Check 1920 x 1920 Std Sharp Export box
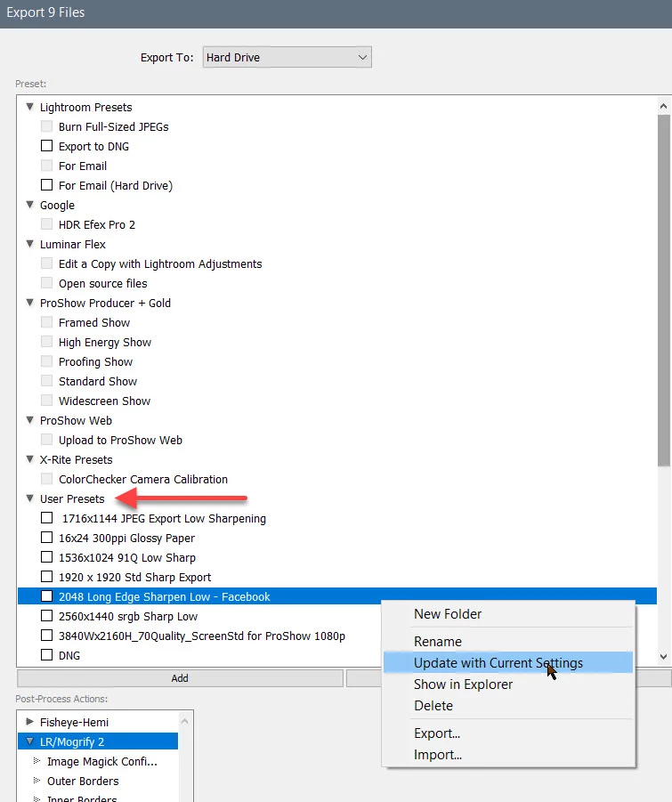672x802 pixels. point(46,577)
